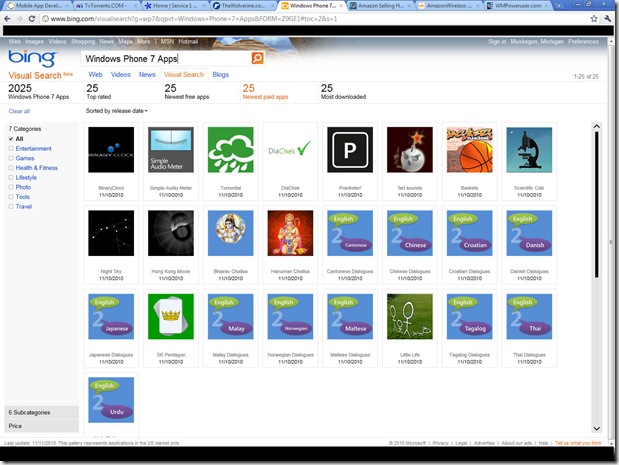
Task: Show the 25 Newest free apps
Action: (x=187, y=91)
